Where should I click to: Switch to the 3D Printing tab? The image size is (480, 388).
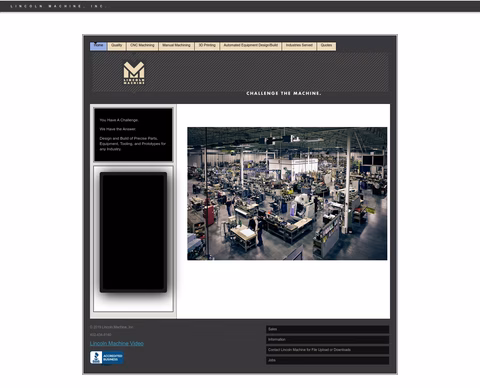point(207,46)
